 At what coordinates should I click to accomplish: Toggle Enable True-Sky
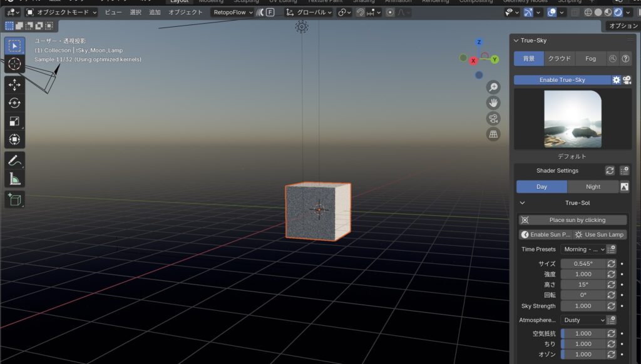pyautogui.click(x=562, y=80)
